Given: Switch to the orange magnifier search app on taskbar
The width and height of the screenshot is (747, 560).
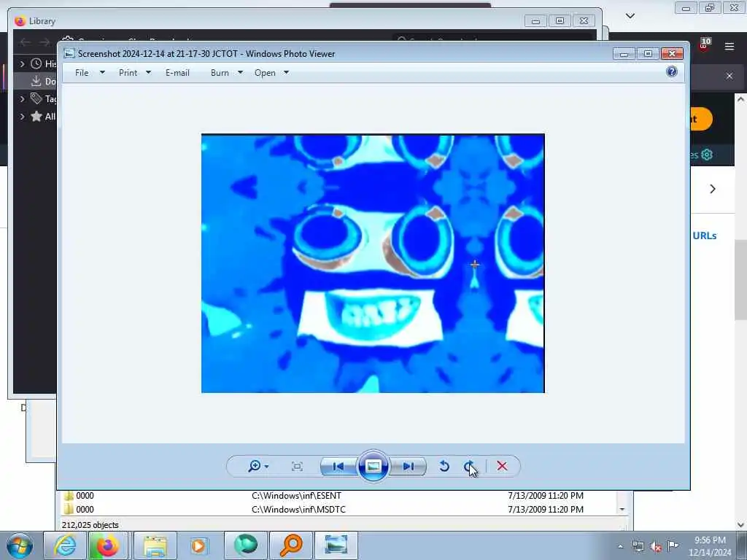Looking at the screenshot, I should [x=291, y=545].
